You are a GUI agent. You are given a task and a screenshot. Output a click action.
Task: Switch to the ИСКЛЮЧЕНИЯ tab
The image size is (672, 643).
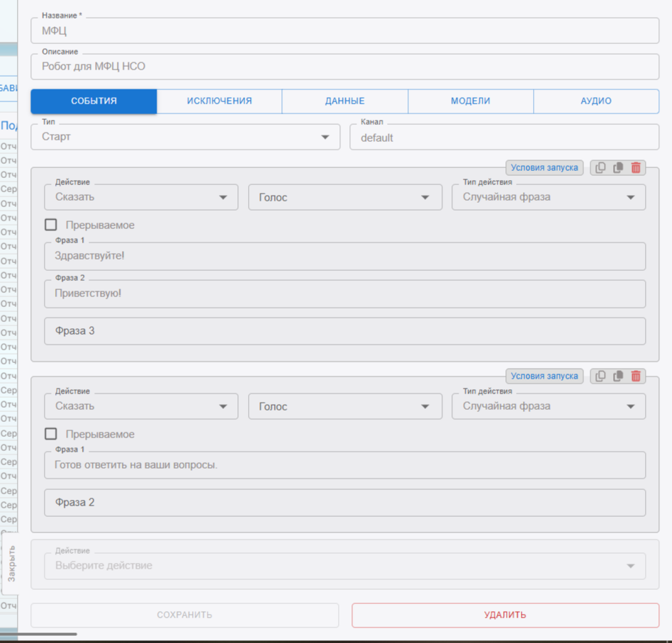pyautogui.click(x=219, y=101)
